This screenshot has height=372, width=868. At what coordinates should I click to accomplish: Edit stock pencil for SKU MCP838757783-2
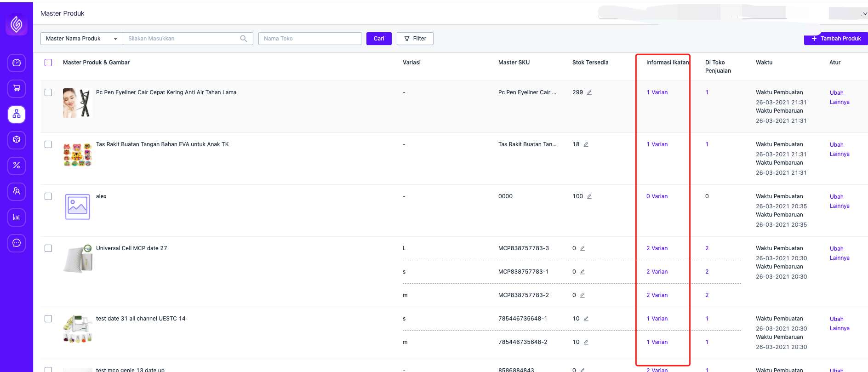coord(582,295)
